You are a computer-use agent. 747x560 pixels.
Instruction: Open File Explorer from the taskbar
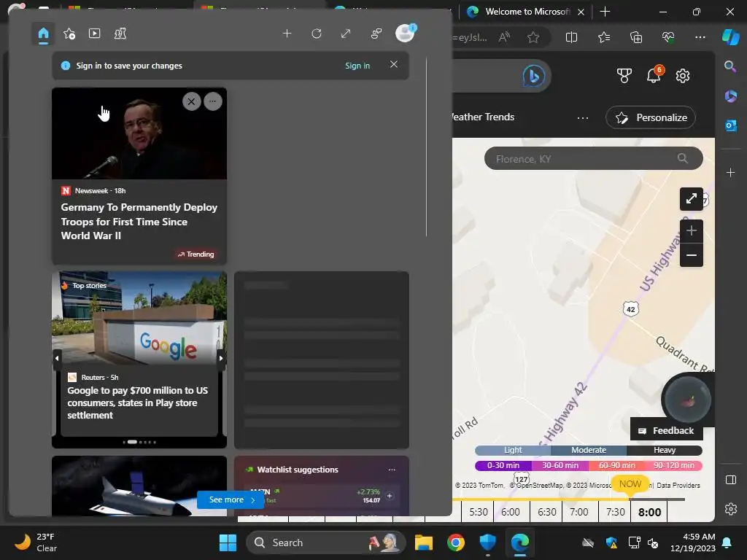(x=424, y=542)
